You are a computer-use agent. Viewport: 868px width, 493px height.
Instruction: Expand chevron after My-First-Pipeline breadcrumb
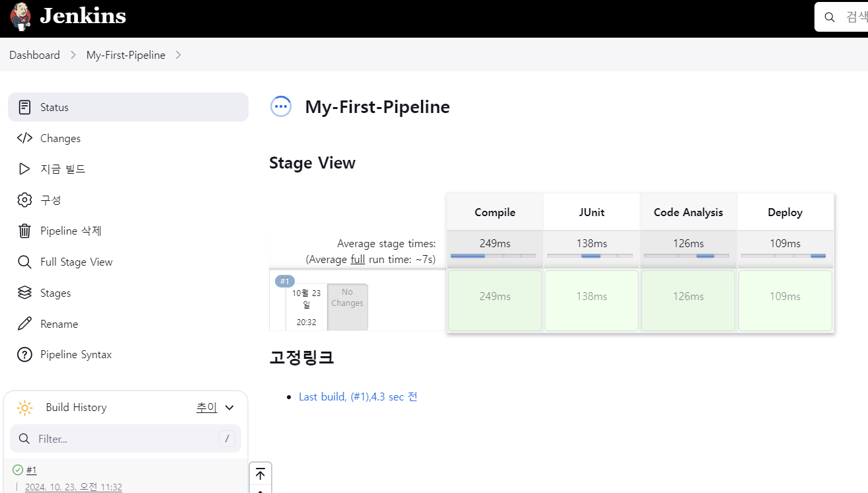pyautogui.click(x=178, y=55)
